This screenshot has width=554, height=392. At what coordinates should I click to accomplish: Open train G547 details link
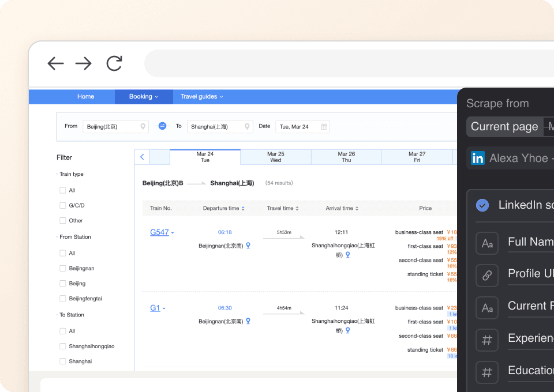159,232
